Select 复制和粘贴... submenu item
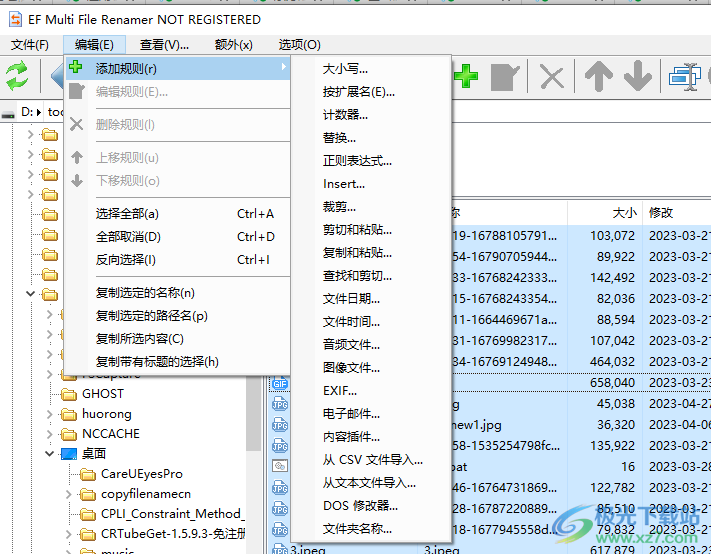 click(x=371, y=253)
